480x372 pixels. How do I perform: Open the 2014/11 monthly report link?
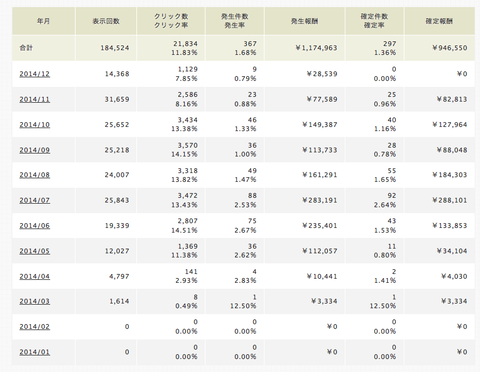point(35,99)
